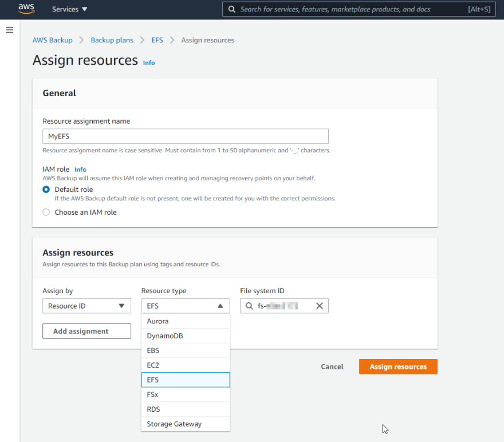Open the Services dropdown menu
504x442 pixels.
click(x=69, y=9)
